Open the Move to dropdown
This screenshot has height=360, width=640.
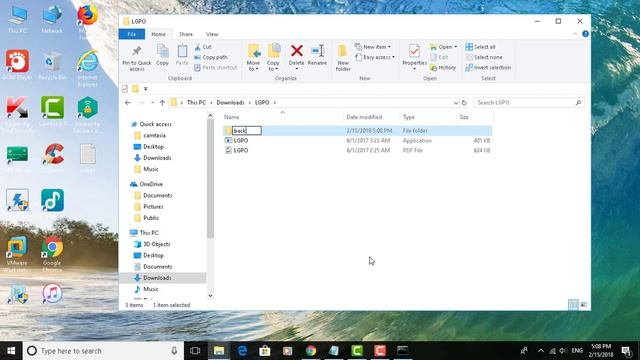point(253,58)
